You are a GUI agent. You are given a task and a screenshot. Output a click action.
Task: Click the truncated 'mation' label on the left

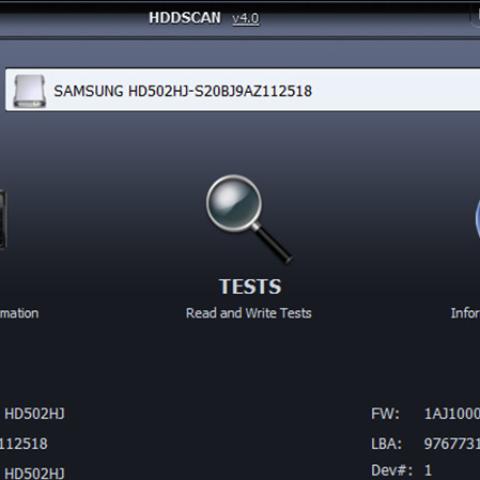19,313
